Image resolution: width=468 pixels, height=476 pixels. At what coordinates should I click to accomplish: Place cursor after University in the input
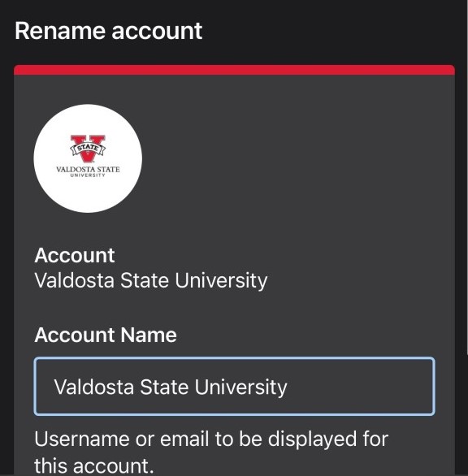point(288,387)
